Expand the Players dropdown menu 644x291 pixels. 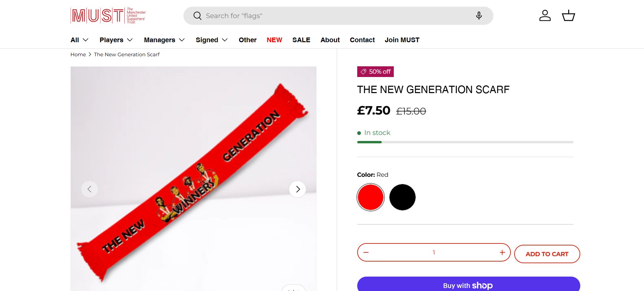pyautogui.click(x=116, y=40)
